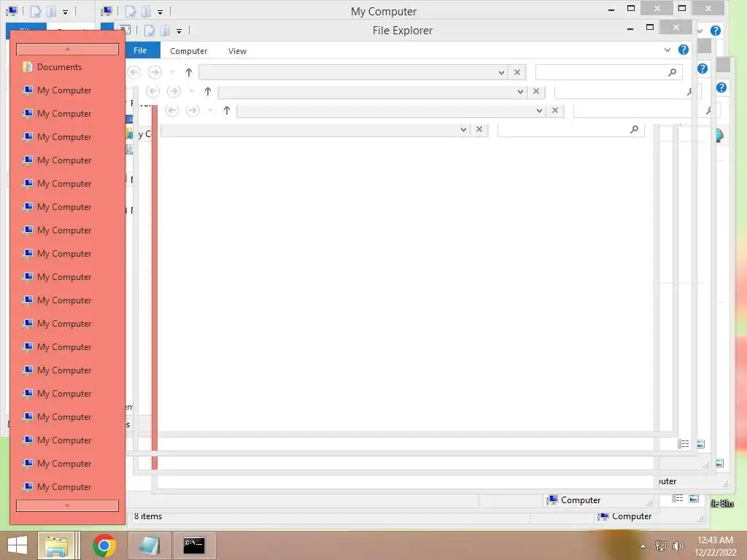Open address history dropdown in the second address bar
This screenshot has height=560, width=747.
[x=520, y=91]
